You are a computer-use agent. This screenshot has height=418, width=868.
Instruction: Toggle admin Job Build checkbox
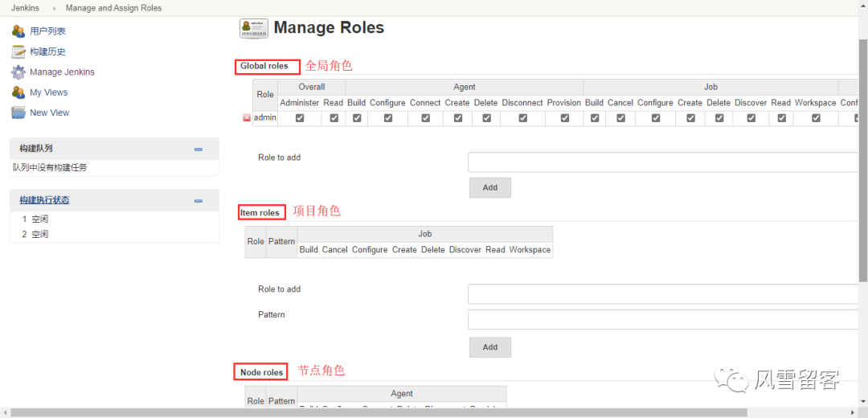tap(595, 118)
